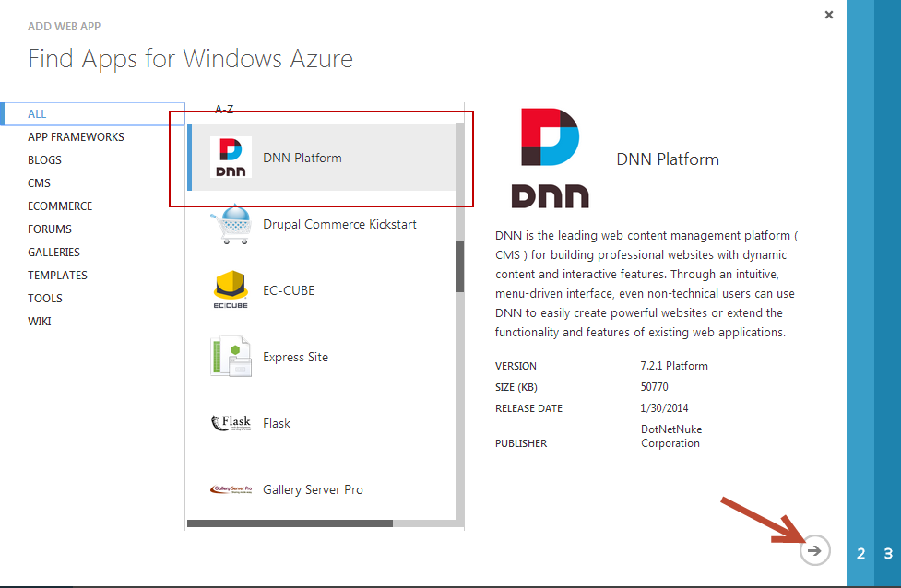Jump to wizard step 2

[860, 554]
